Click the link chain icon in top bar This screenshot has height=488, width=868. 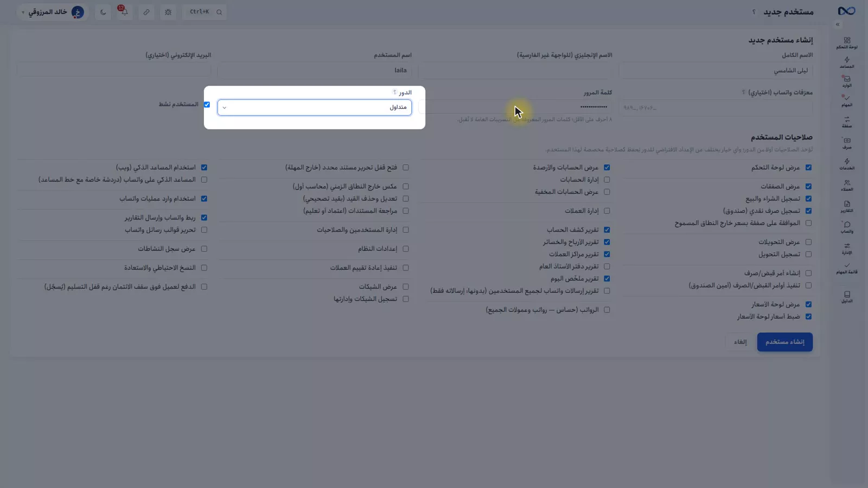pyautogui.click(x=146, y=12)
